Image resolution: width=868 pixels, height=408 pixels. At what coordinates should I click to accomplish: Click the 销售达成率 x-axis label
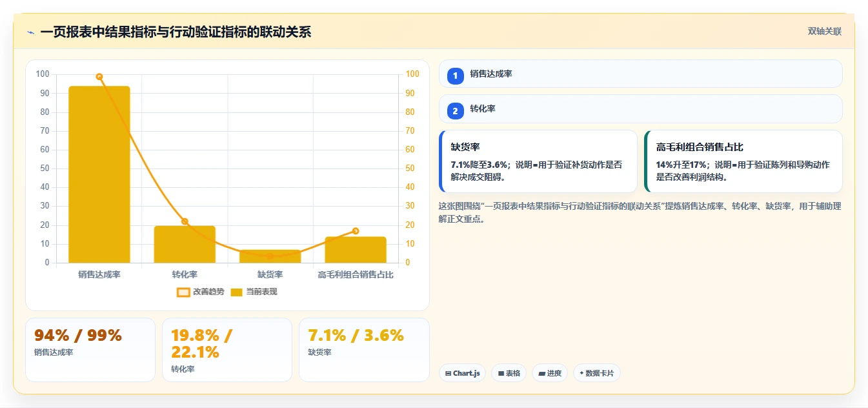pyautogui.click(x=99, y=274)
